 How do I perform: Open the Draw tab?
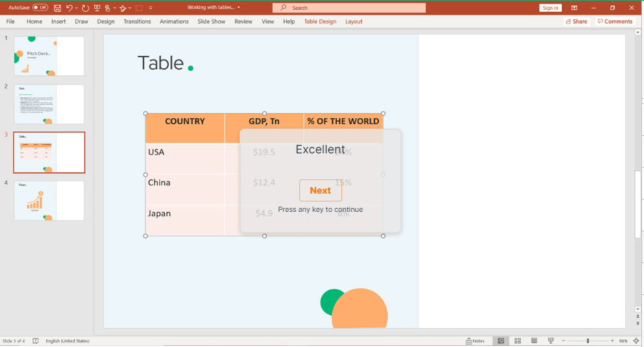[x=81, y=21]
